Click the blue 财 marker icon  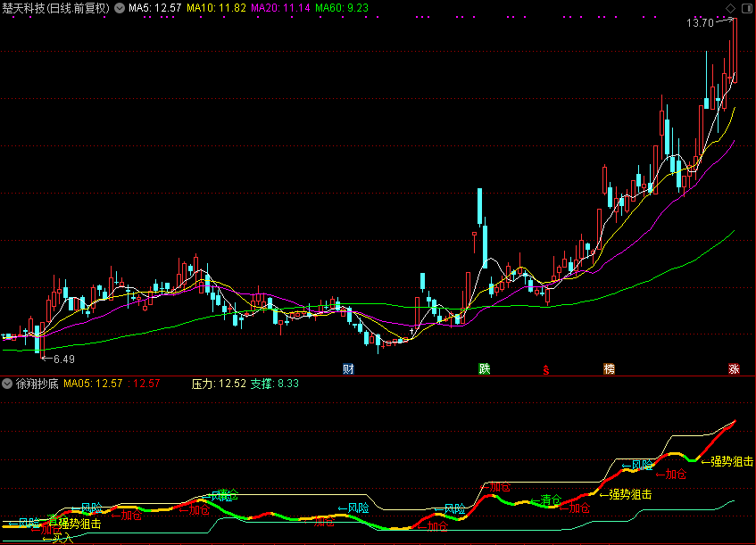pyautogui.click(x=348, y=368)
